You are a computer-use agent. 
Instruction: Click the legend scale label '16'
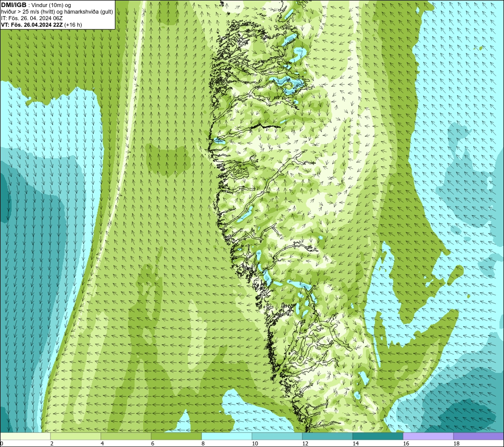406,444
